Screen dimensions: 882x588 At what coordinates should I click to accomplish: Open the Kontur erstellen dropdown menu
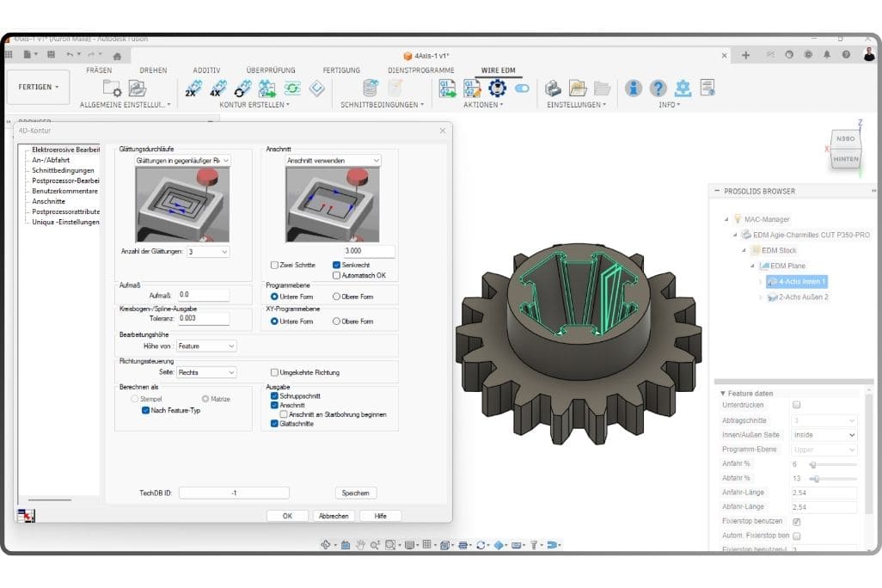pyautogui.click(x=254, y=105)
